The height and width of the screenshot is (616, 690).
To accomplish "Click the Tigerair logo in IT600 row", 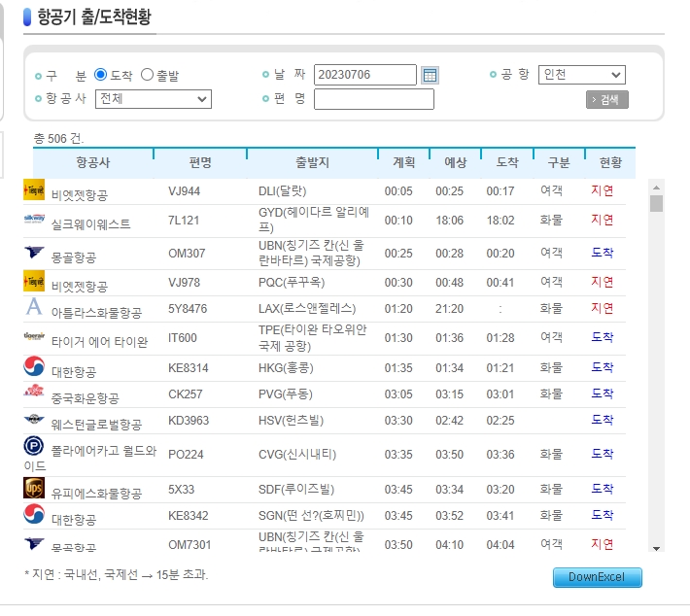I will click(34, 336).
